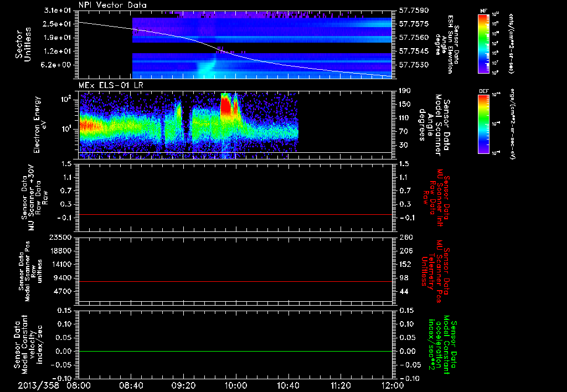This screenshot has height=392, width=567.
Task: Click the green velocity line at zero
Action: click(x=235, y=351)
